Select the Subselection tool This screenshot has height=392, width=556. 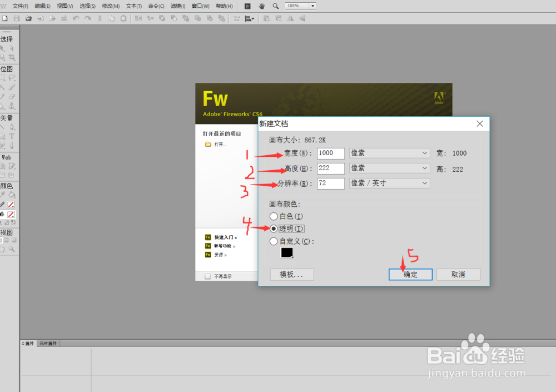[x=12, y=48]
